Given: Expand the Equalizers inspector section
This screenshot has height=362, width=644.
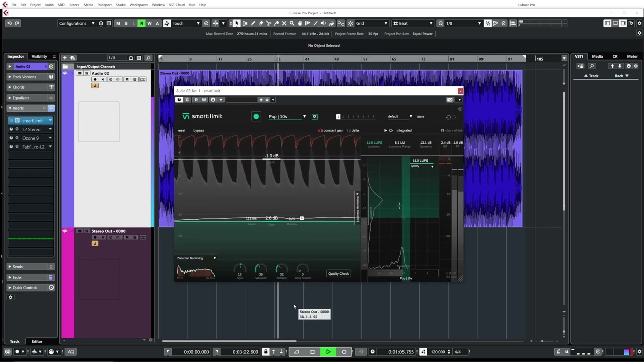Looking at the screenshot, I should [31, 98].
